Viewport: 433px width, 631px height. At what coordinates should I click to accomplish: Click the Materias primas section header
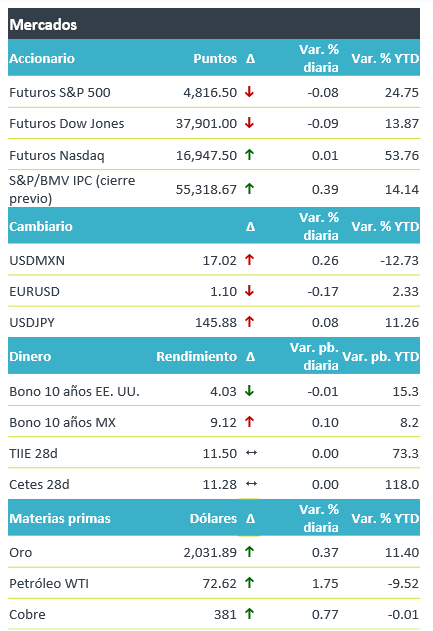(x=60, y=518)
